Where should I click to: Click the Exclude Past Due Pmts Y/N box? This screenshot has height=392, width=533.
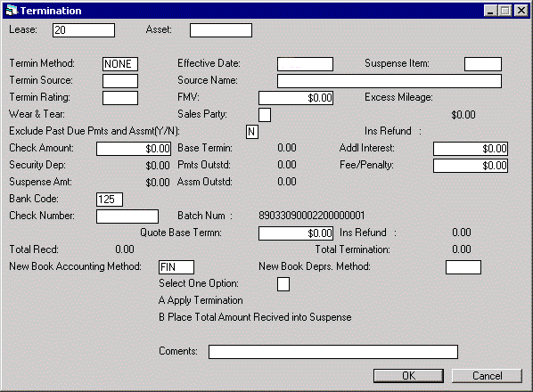(252, 132)
